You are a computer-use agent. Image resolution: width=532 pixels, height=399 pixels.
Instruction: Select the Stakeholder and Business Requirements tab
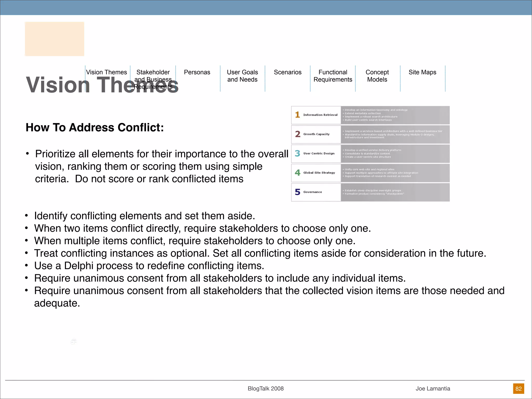[153, 79]
